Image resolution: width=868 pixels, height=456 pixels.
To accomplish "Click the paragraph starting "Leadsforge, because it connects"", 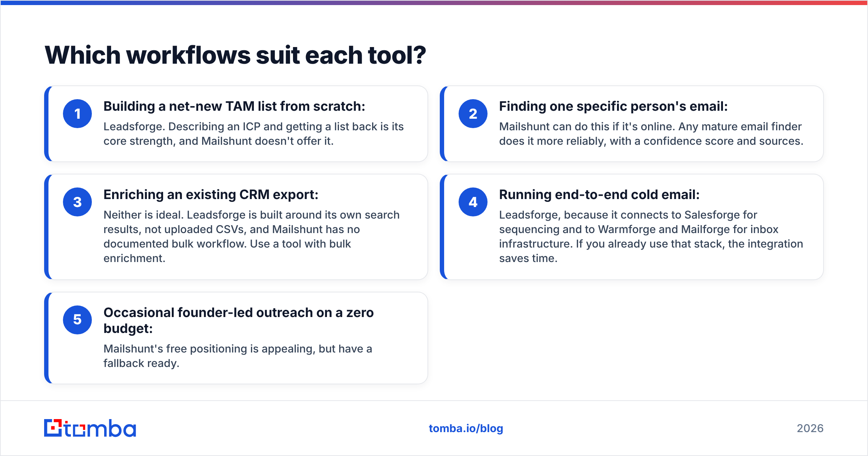I will (x=651, y=236).
